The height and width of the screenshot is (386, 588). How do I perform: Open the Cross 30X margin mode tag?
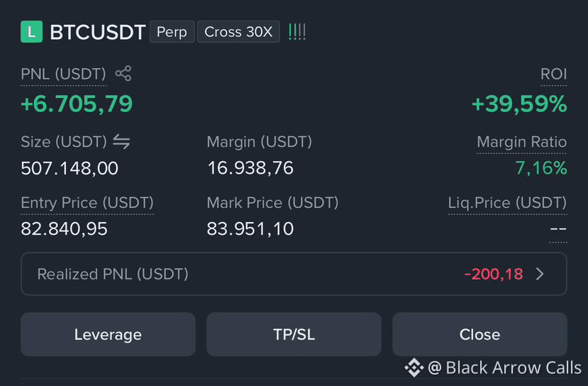(238, 32)
